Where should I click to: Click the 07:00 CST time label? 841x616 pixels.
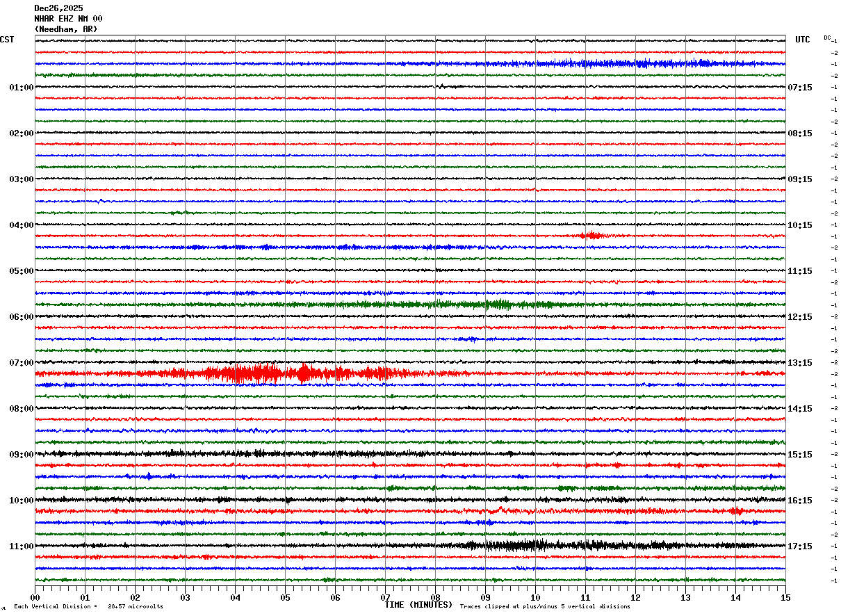pyautogui.click(x=21, y=363)
